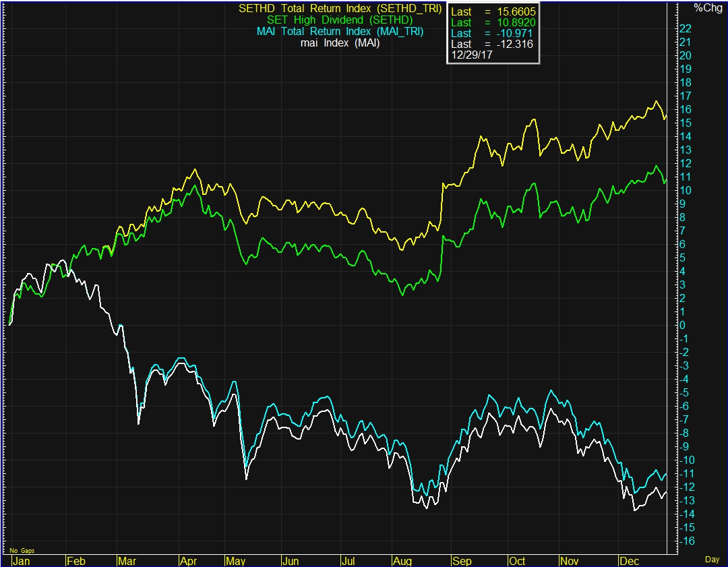The height and width of the screenshot is (567, 728).
Task: Select the Apr marker on the time axis
Action: coord(187,561)
